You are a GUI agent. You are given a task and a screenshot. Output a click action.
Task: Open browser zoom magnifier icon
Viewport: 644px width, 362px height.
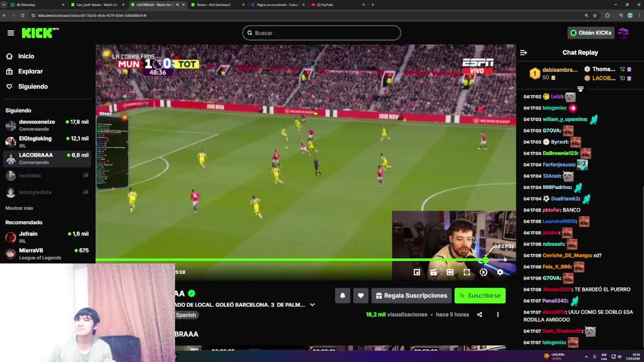coord(586,16)
